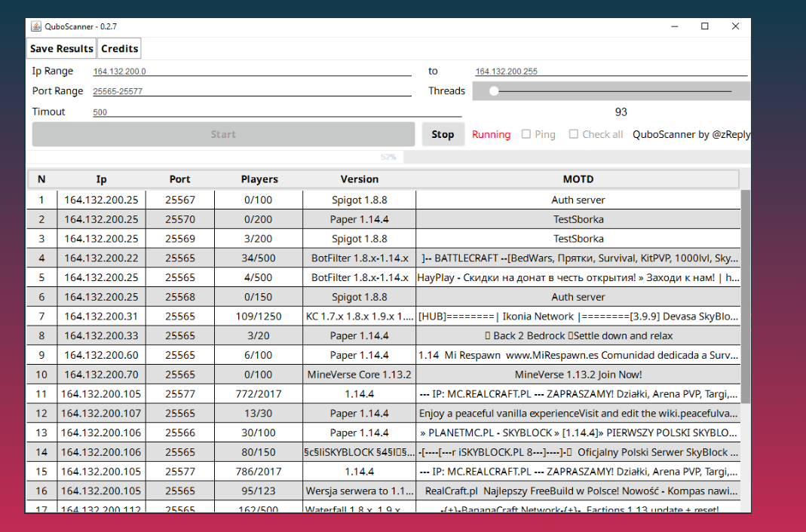Click the red Running status label
Screen dimensions: 806x532
coord(491,135)
